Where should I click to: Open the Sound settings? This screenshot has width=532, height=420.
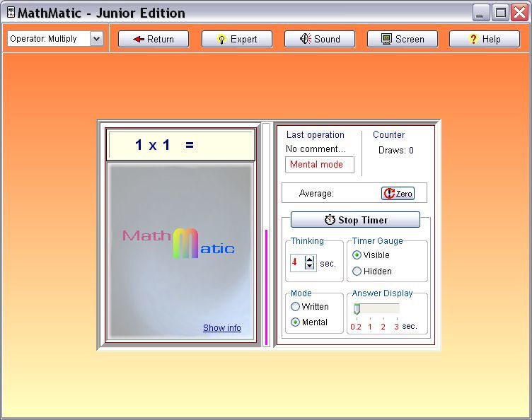point(320,40)
